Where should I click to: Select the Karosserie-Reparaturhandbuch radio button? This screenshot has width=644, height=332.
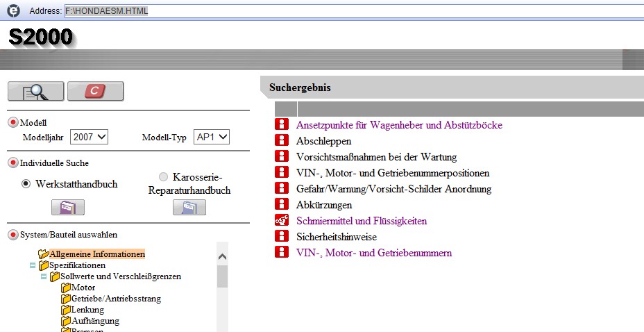point(164,177)
